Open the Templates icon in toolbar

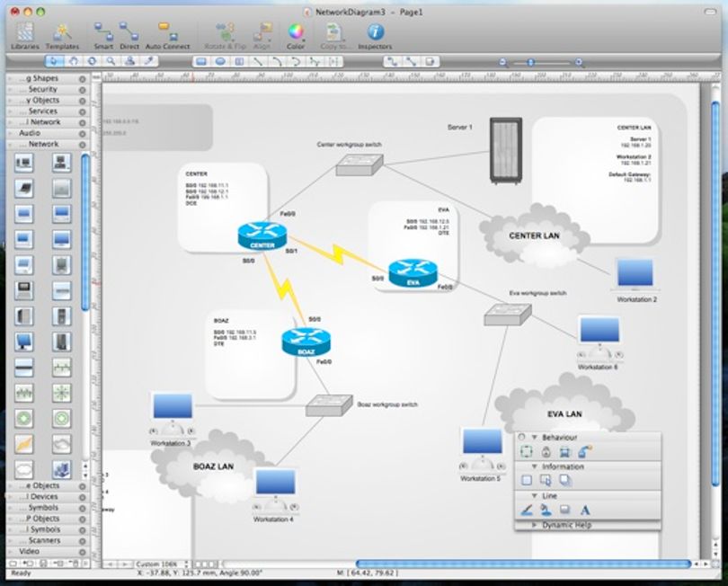coord(62,32)
